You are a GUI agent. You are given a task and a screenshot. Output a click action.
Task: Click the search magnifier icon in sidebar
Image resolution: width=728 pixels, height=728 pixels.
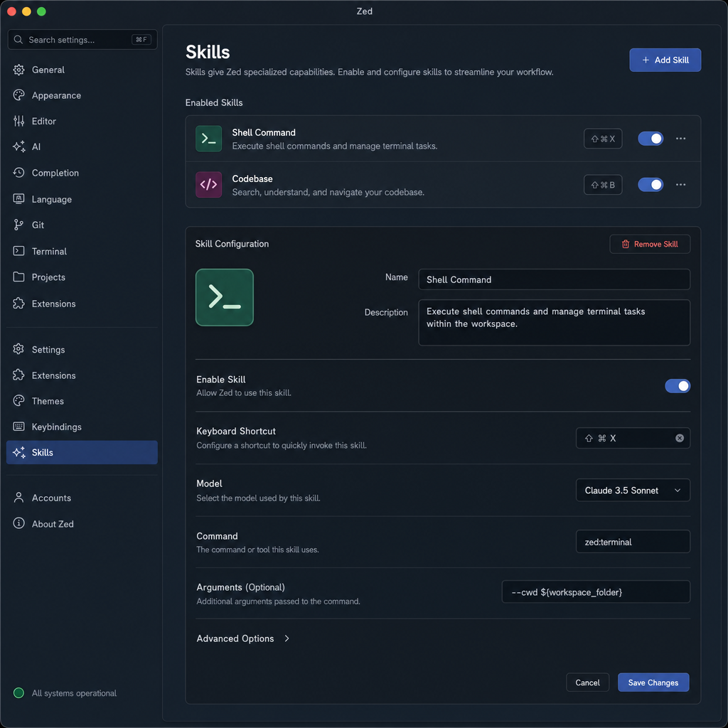pos(18,40)
